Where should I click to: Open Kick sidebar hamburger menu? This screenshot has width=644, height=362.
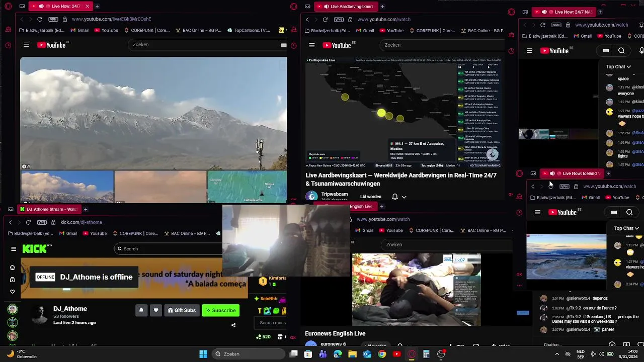(x=14, y=248)
